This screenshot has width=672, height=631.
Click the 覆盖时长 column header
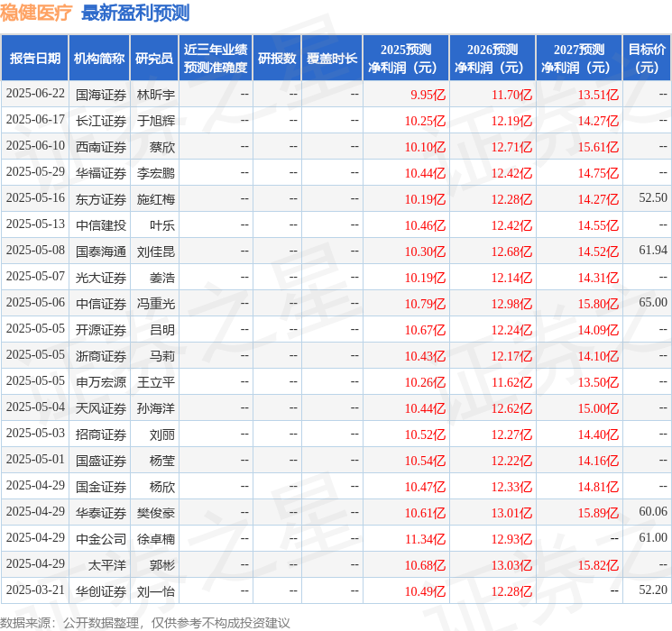pyautogui.click(x=332, y=59)
